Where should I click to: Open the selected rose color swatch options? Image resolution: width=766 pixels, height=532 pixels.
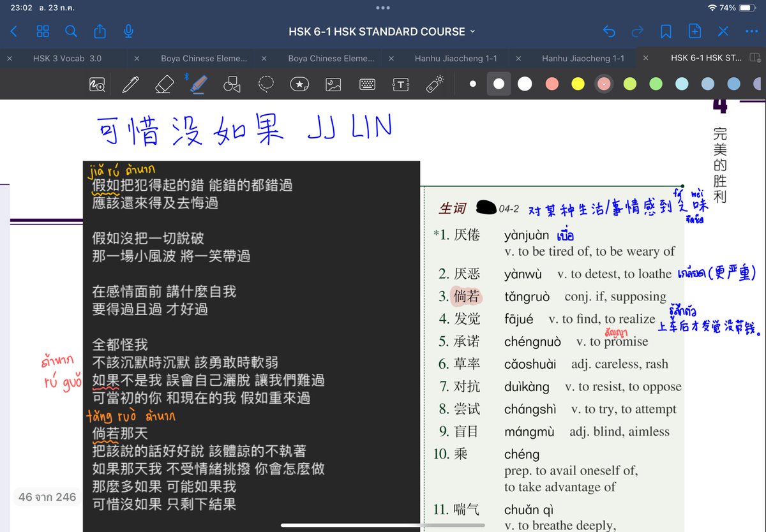pos(604,84)
